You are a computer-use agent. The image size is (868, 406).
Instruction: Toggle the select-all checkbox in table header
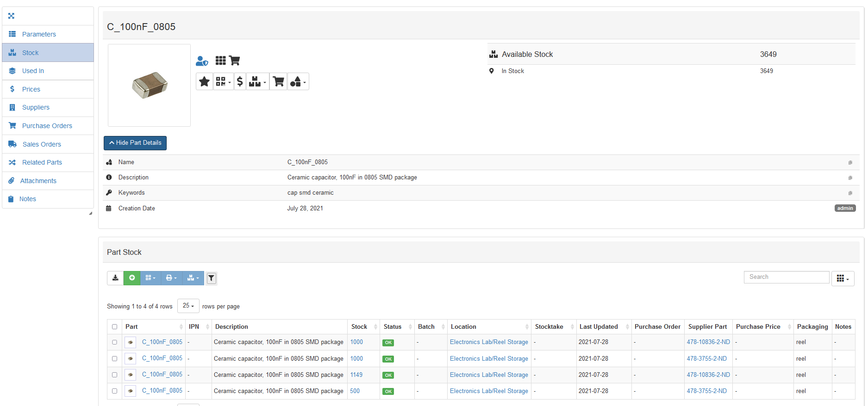click(115, 327)
